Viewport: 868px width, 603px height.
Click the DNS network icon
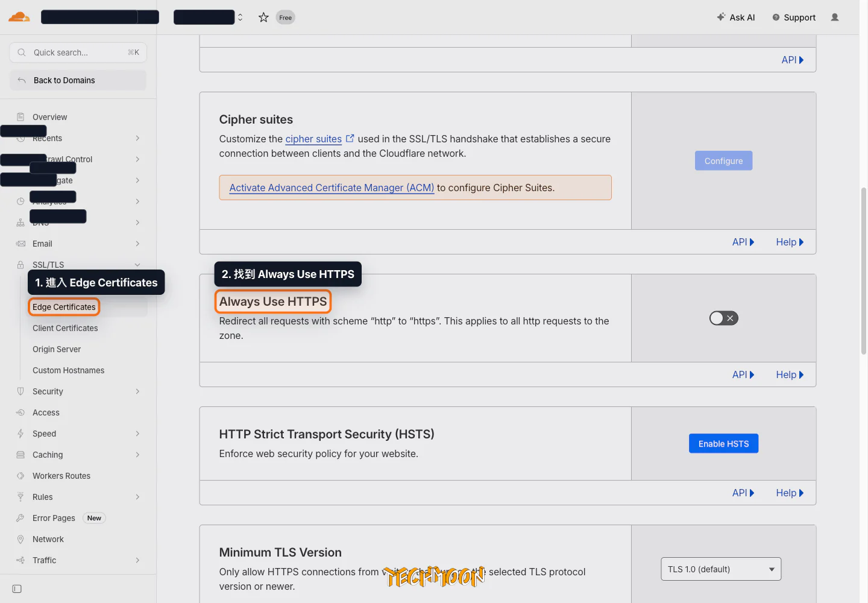pyautogui.click(x=20, y=223)
